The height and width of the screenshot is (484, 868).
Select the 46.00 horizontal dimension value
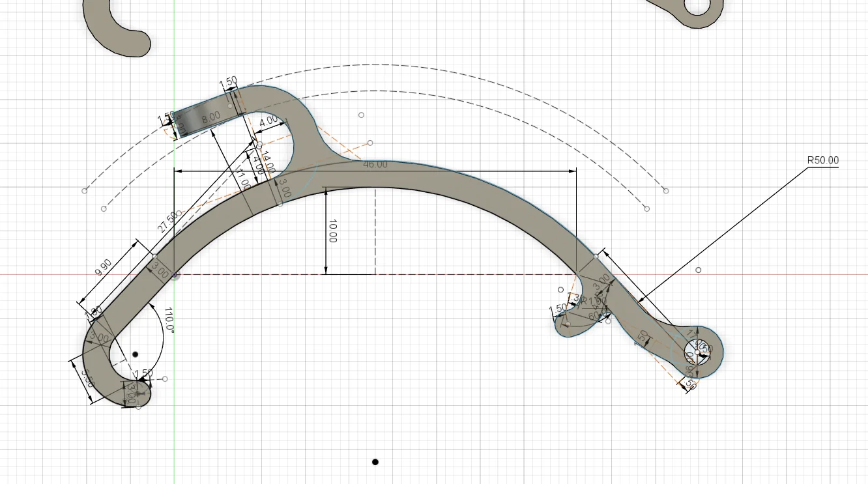(x=375, y=164)
